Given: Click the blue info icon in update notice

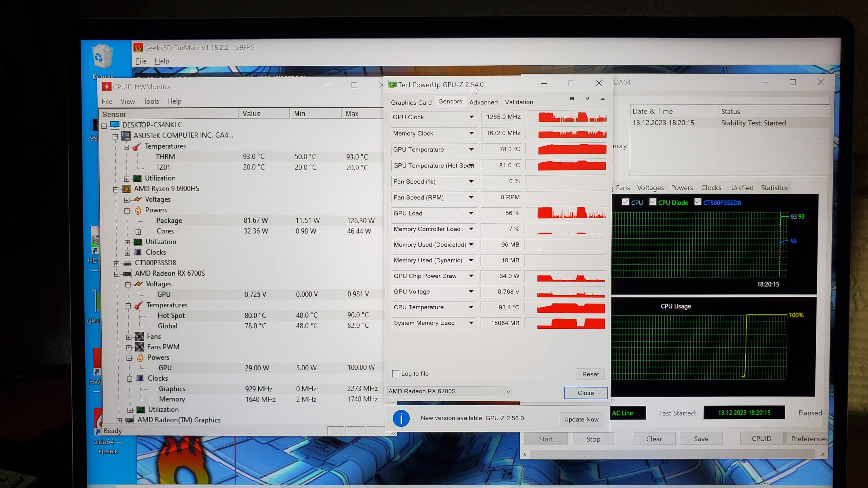Looking at the screenshot, I should click(401, 418).
